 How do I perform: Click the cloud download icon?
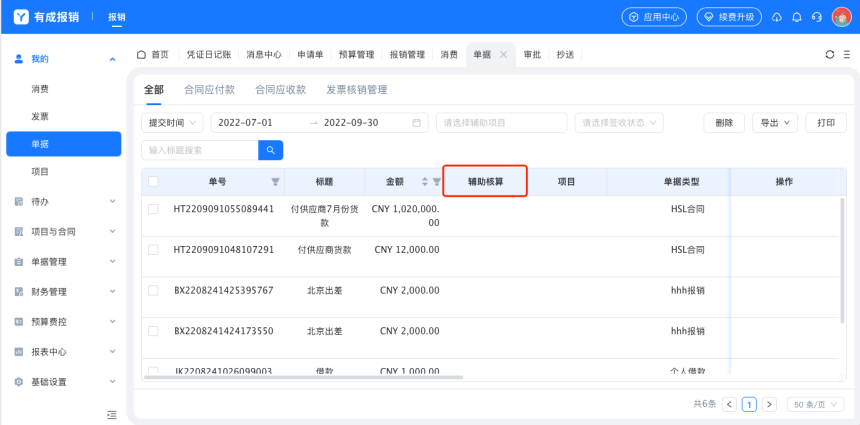pos(777,17)
